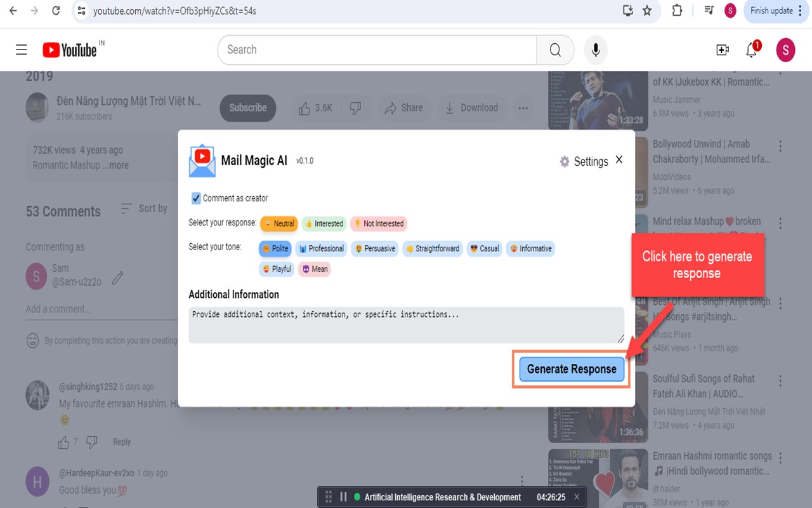
Task: Close the recording overlay bar
Action: coord(577,497)
